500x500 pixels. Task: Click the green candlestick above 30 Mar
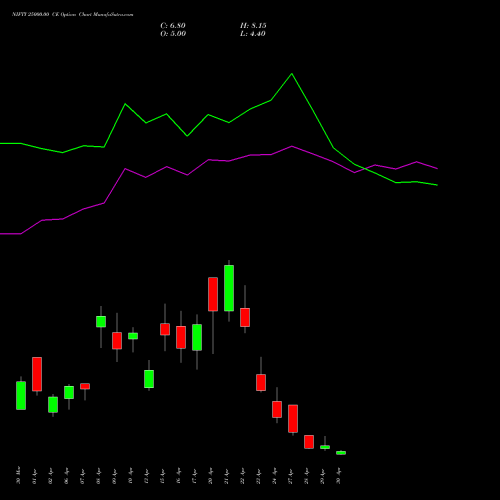[x=21, y=395]
